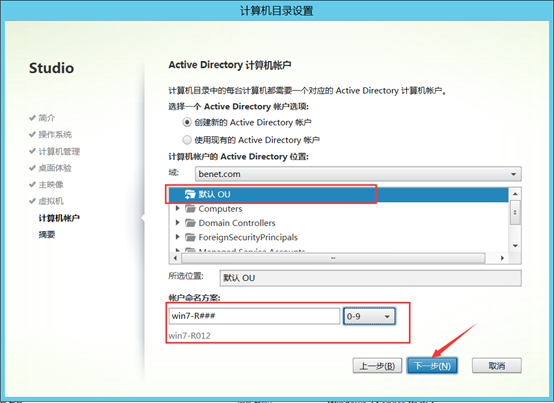Select the 计算机帐户 wizard step
The width and height of the screenshot is (554, 403).
(x=59, y=218)
